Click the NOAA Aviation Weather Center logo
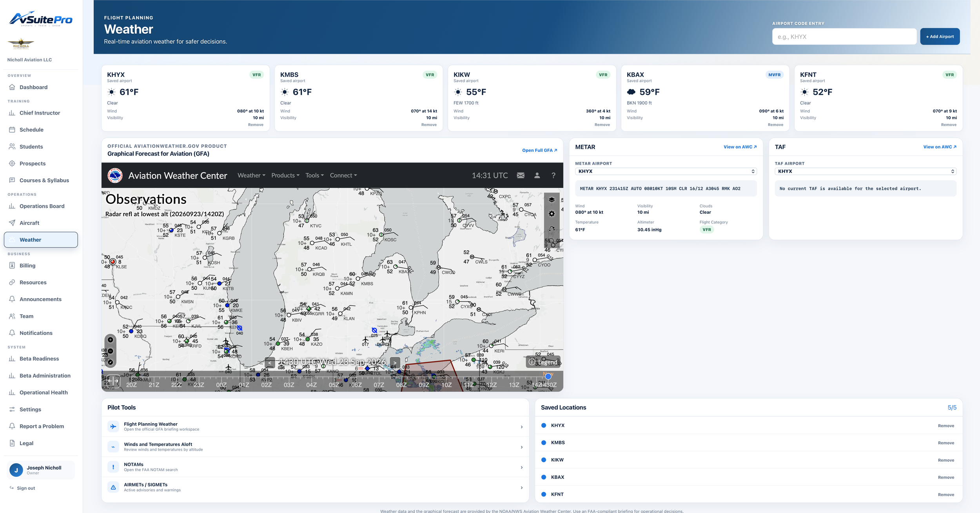980x513 pixels. tap(115, 175)
